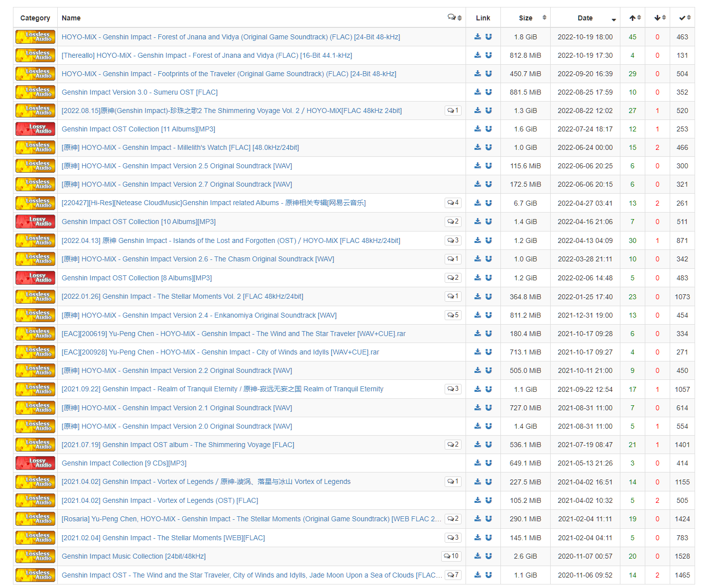This screenshot has height=588, width=714.
Task: Click the completed count 1528
Action: pyautogui.click(x=682, y=556)
